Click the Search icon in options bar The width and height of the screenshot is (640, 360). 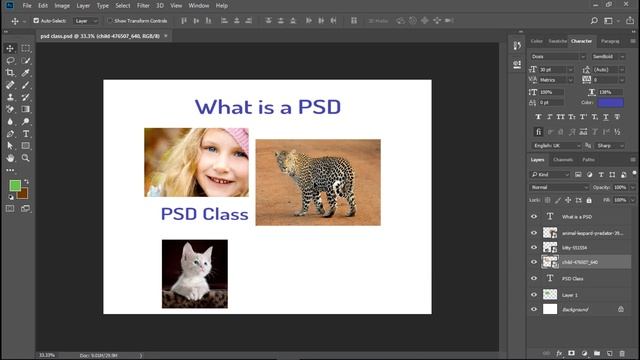point(594,21)
